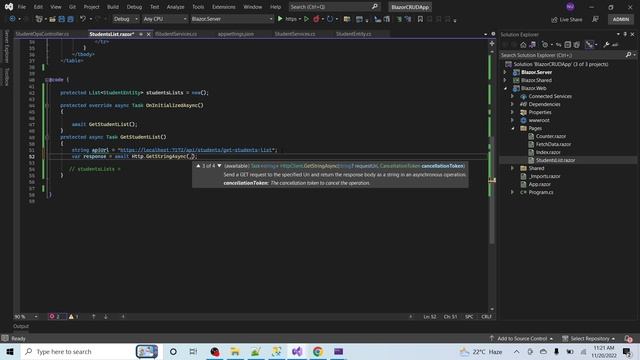Click the error count indicator in status strip
Screen dimensions: 640x360
(x=54, y=316)
